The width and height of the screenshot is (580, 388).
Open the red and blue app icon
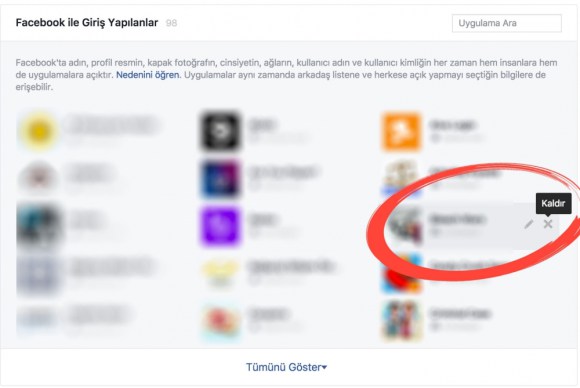click(x=402, y=274)
